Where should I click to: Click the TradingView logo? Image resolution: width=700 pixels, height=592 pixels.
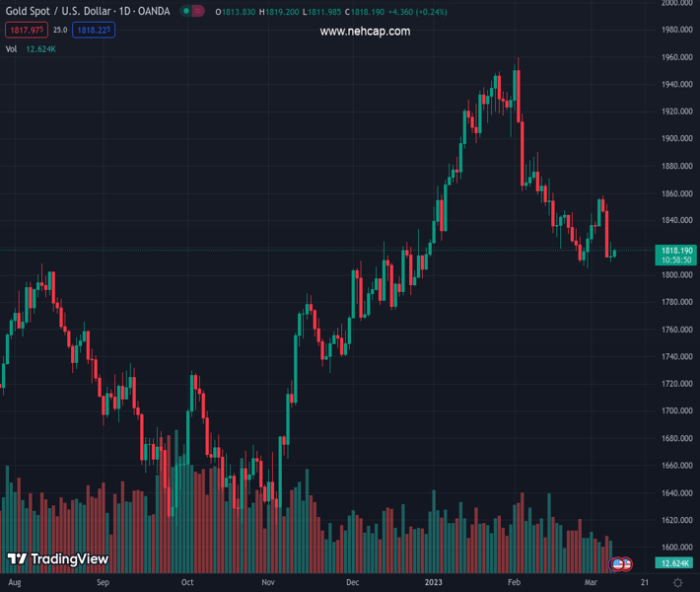[x=57, y=559]
